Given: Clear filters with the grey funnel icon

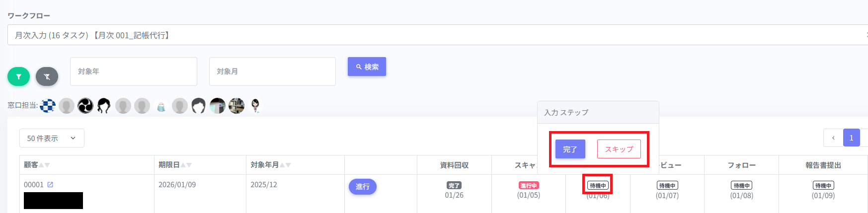Looking at the screenshot, I should (x=47, y=76).
